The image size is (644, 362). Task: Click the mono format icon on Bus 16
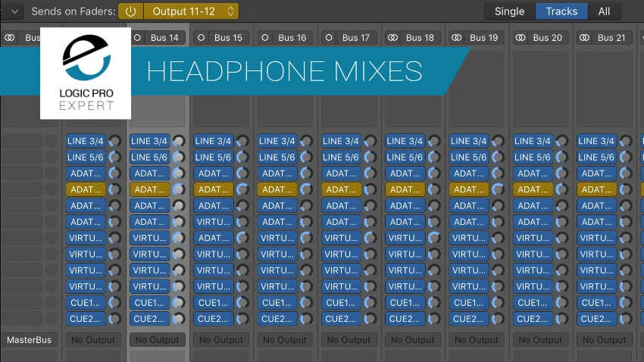click(x=265, y=38)
